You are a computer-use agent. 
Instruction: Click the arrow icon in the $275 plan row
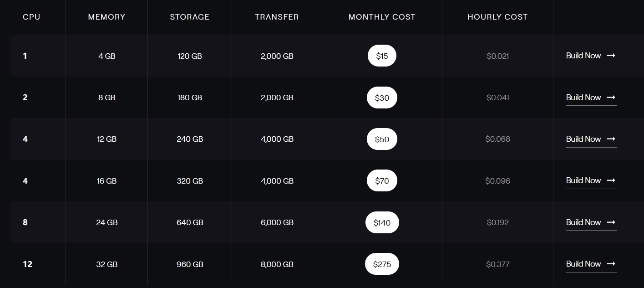[x=611, y=264]
